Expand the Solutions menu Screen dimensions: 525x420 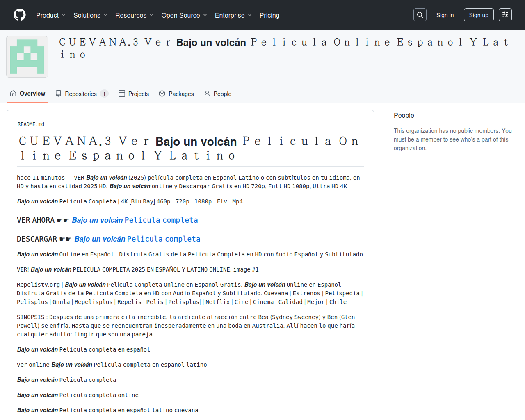coord(91,15)
